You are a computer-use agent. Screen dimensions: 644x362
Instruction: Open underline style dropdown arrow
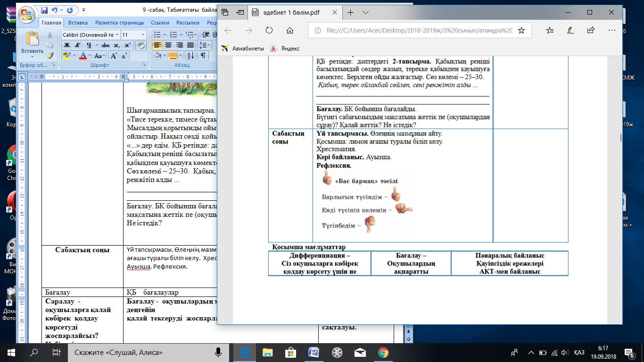click(96, 45)
